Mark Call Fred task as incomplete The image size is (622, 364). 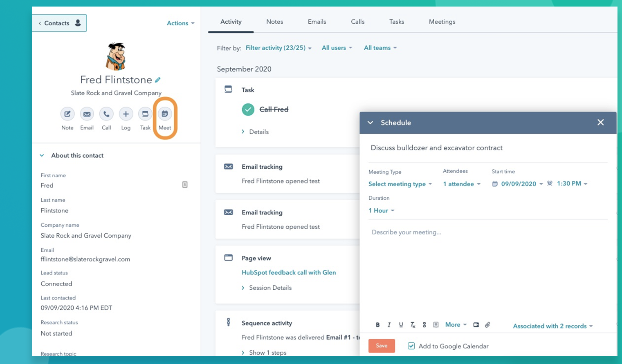coord(248,109)
